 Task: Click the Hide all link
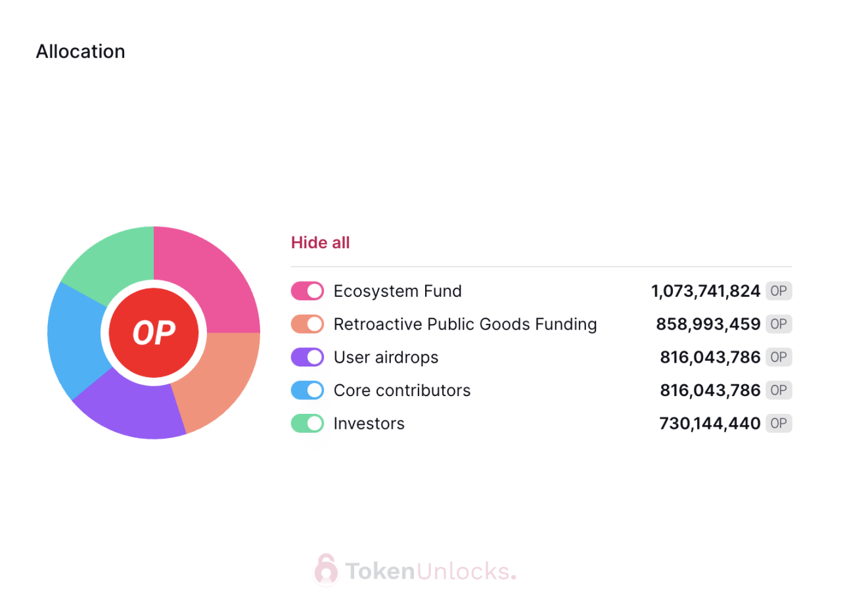pyautogui.click(x=320, y=242)
